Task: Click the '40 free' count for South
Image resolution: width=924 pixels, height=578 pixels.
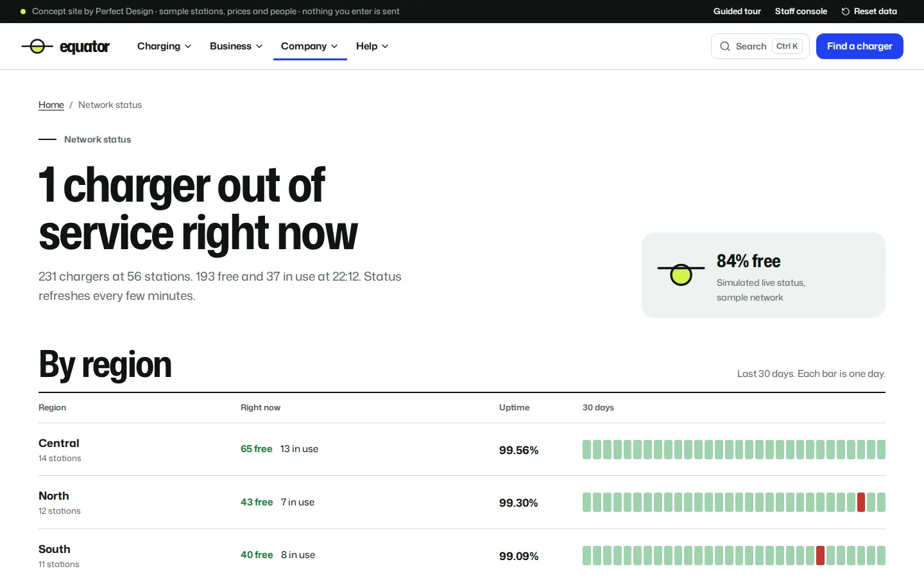Action: (257, 555)
